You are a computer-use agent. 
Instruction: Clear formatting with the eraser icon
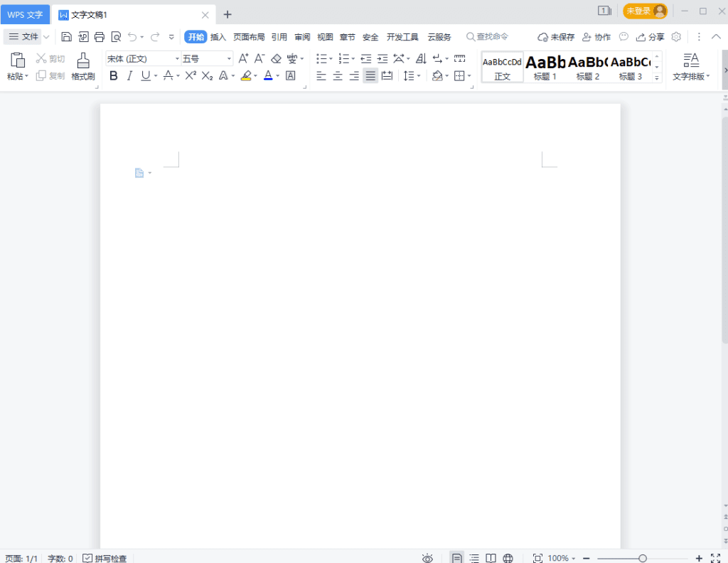pos(277,58)
